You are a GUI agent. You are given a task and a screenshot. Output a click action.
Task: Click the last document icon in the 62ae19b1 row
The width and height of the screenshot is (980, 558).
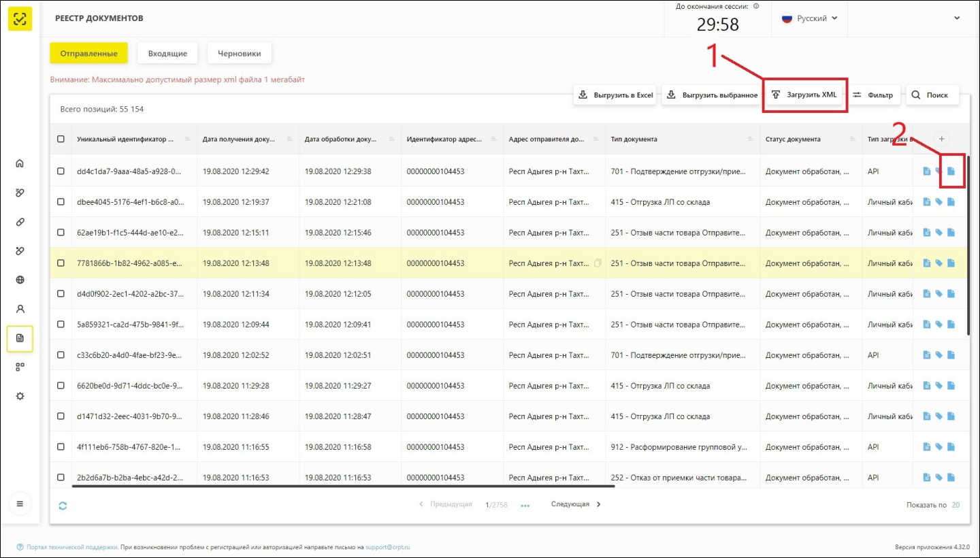pos(951,232)
